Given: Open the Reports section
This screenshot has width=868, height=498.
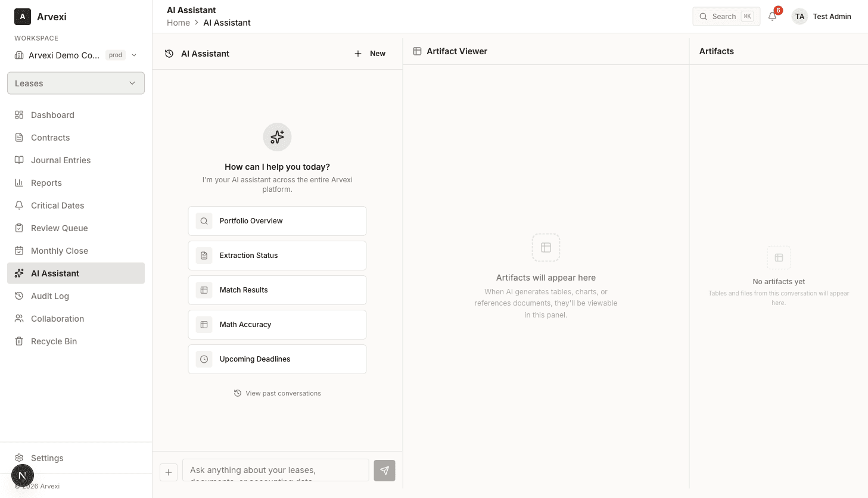Looking at the screenshot, I should click(x=46, y=182).
